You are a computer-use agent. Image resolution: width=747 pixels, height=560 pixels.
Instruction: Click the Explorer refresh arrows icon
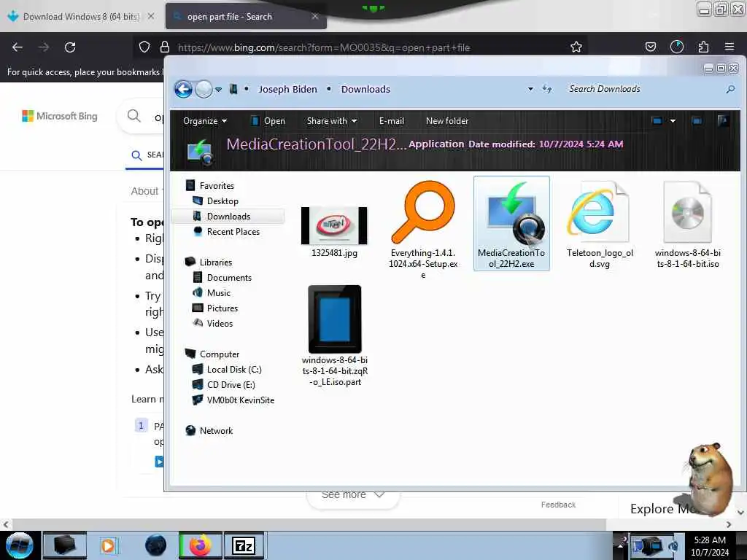(547, 89)
